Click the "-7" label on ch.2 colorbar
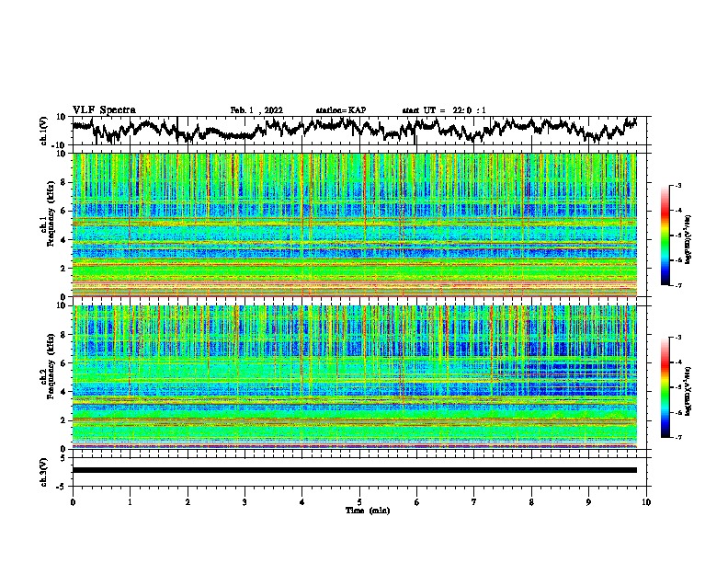The image size is (728, 563). [x=678, y=437]
